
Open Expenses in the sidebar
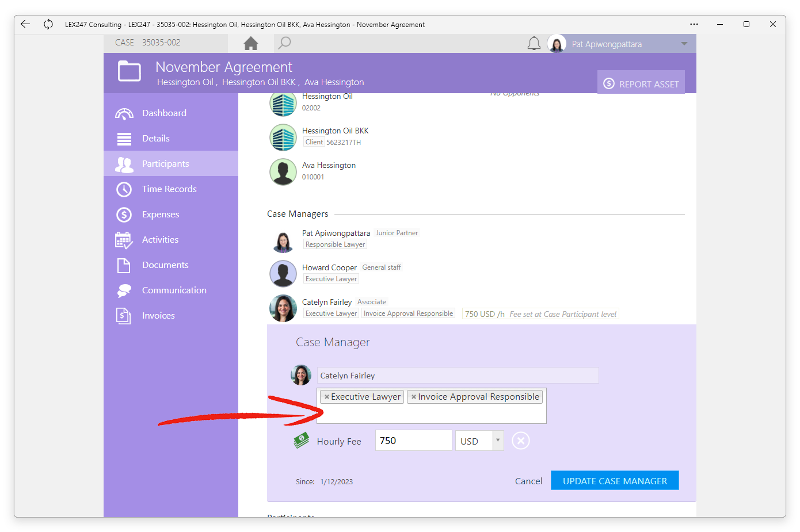171,215
